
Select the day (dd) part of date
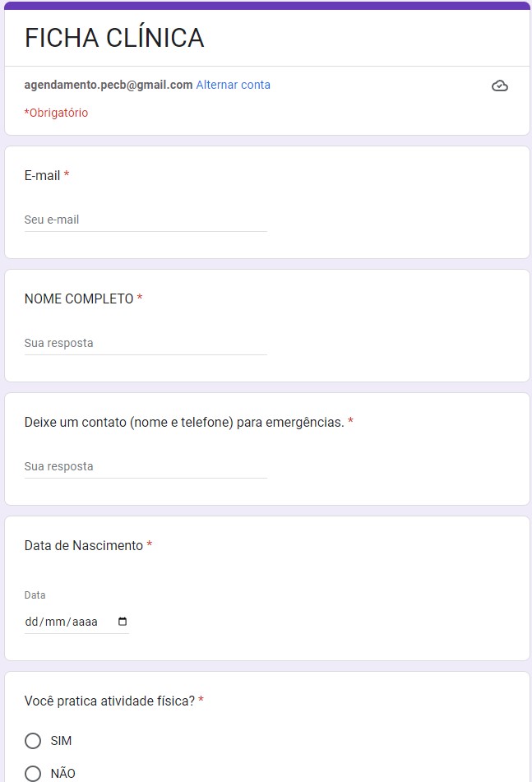pyautogui.click(x=32, y=622)
